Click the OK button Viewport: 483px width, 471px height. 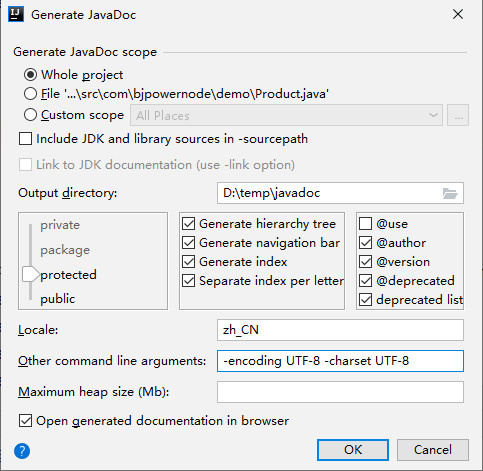(x=353, y=450)
